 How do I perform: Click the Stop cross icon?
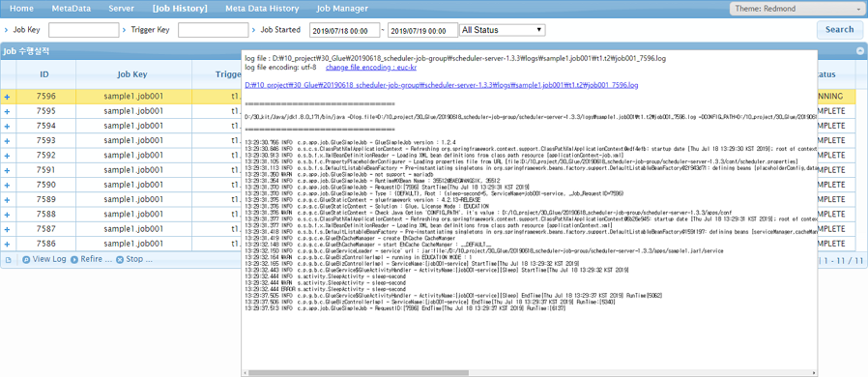(x=120, y=260)
